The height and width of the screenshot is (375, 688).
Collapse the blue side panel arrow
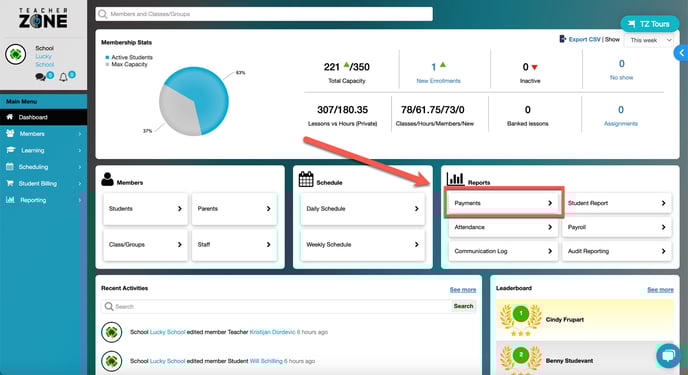(681, 53)
